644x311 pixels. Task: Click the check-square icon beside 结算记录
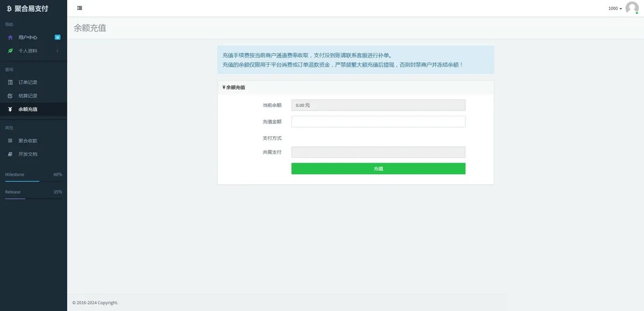[x=10, y=96]
